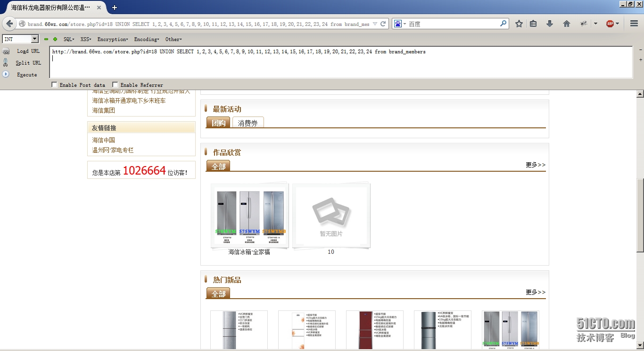
Task: Click the Load URL label
Action: pyautogui.click(x=28, y=51)
